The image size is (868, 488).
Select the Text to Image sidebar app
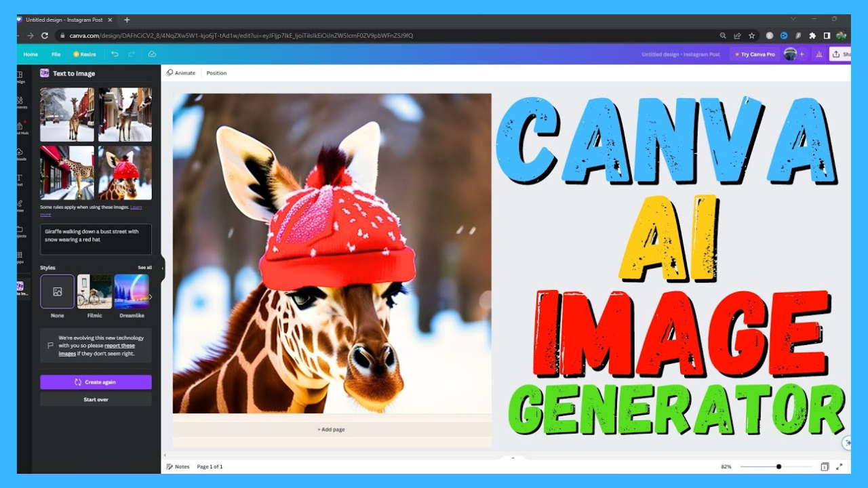coord(21,288)
